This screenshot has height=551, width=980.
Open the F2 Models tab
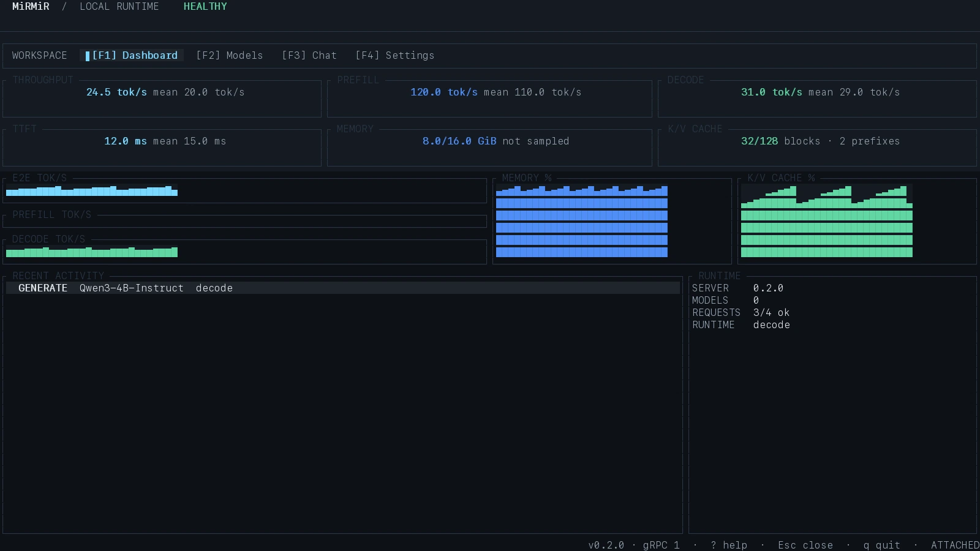(x=230, y=55)
